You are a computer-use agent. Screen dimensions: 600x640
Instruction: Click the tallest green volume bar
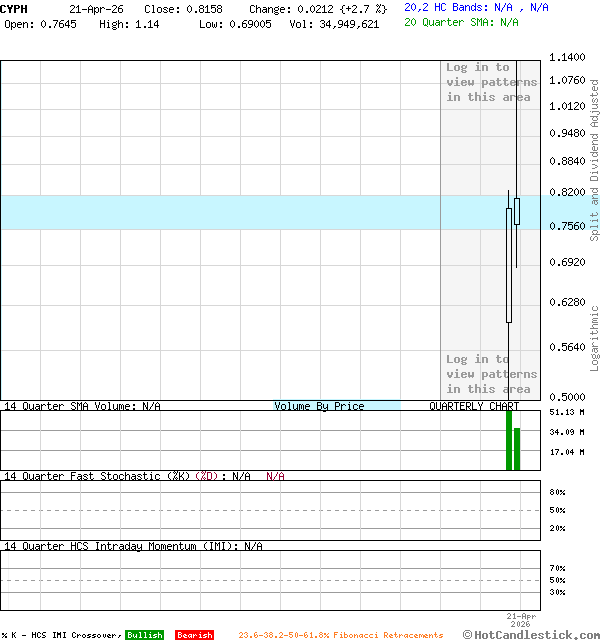click(x=509, y=438)
